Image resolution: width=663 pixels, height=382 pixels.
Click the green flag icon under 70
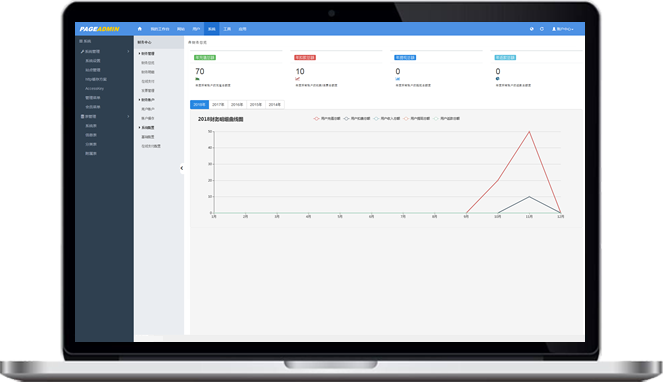click(x=197, y=79)
